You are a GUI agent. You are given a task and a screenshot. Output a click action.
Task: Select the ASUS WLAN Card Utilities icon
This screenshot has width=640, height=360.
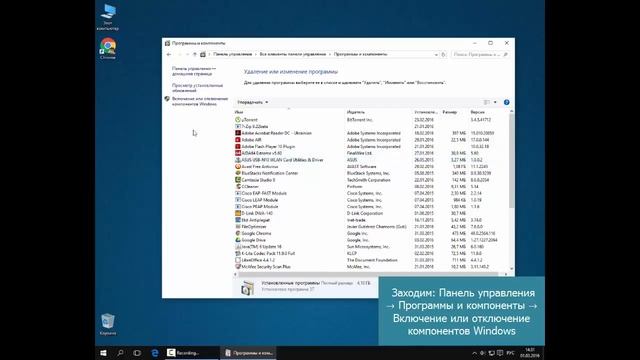tap(238, 160)
